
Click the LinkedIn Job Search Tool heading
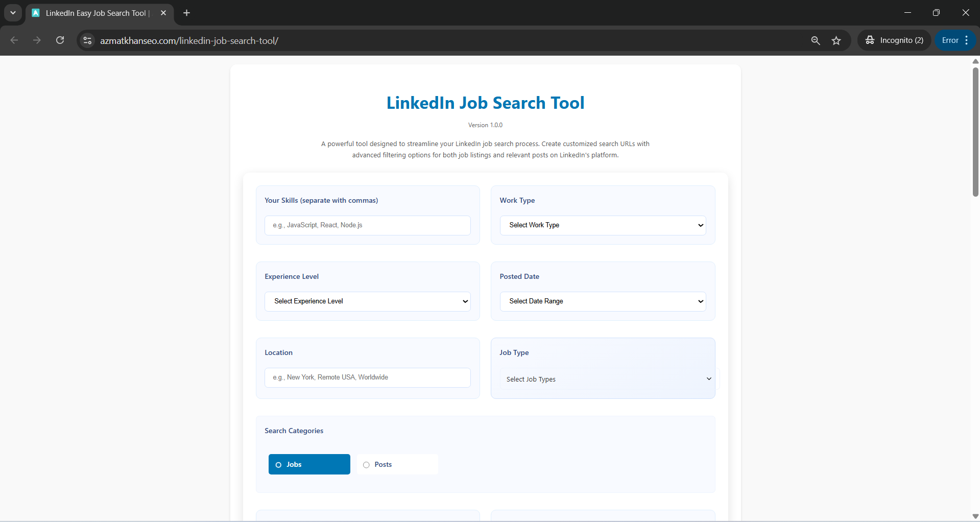[x=485, y=103]
